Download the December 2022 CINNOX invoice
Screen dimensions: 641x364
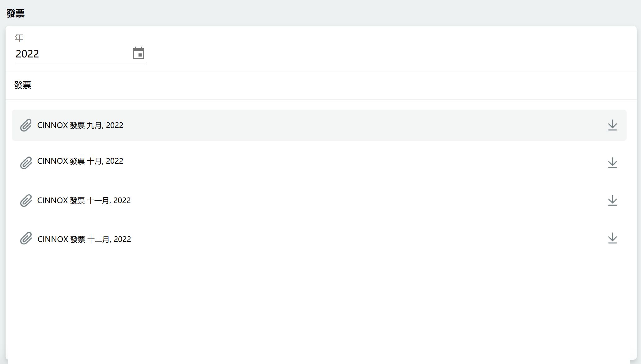[x=612, y=238]
